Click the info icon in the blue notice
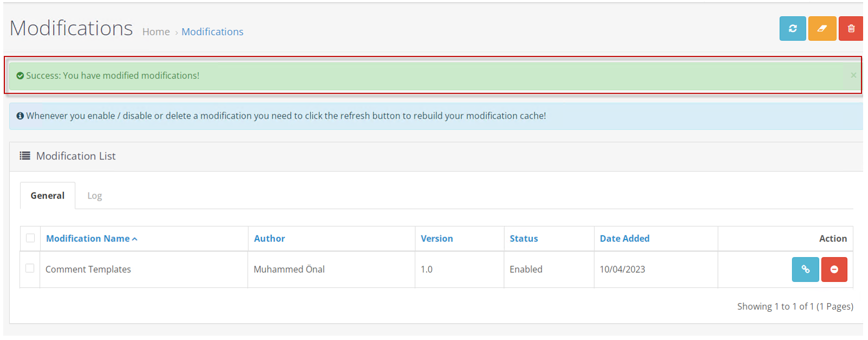Screen dimensions: 868x340 pyautogui.click(x=20, y=116)
